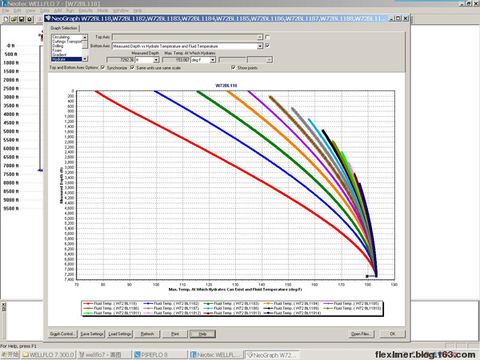Open the Results menu
The width and height of the screenshot is (480, 360).
(x=86, y=11)
